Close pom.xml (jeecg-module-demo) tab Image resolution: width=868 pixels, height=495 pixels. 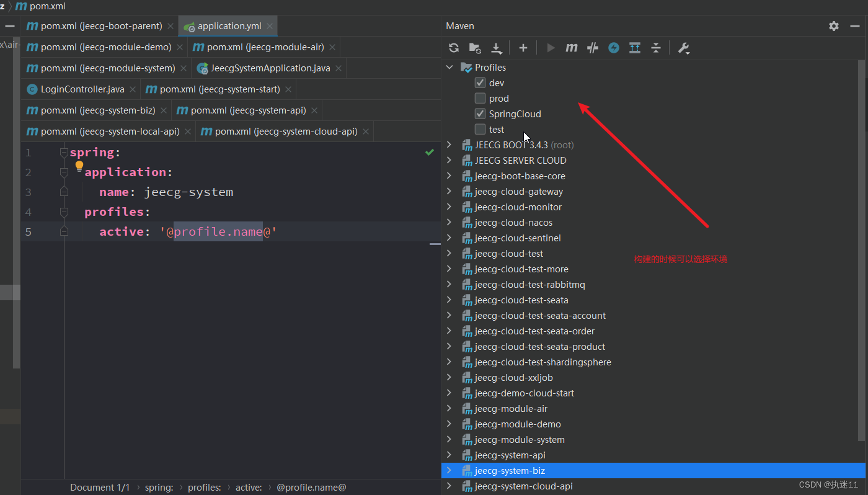(x=180, y=47)
